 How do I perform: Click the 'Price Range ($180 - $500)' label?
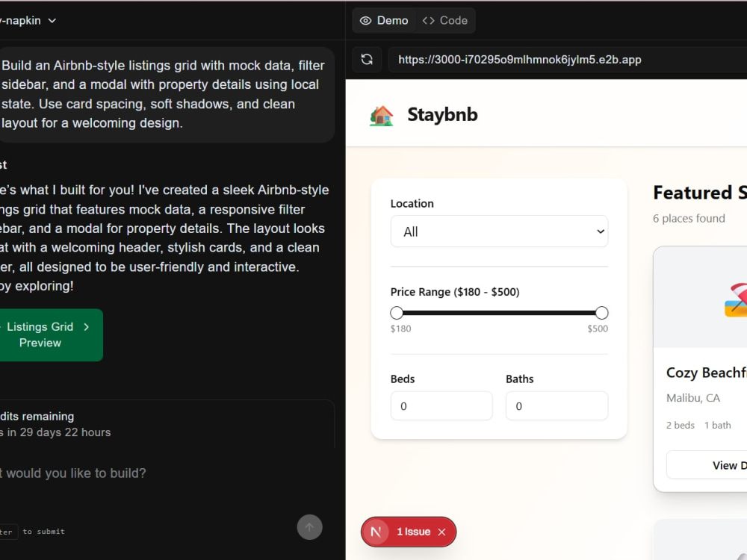[455, 292]
